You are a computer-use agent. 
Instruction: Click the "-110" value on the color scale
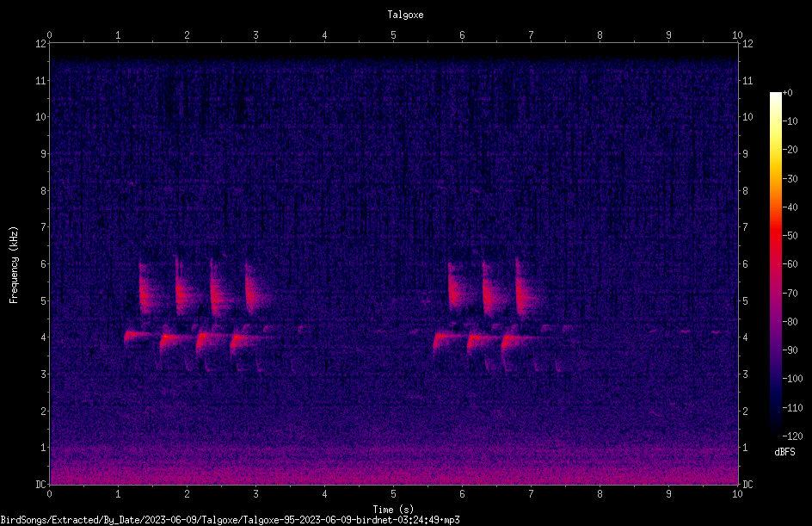pyautogui.click(x=793, y=408)
